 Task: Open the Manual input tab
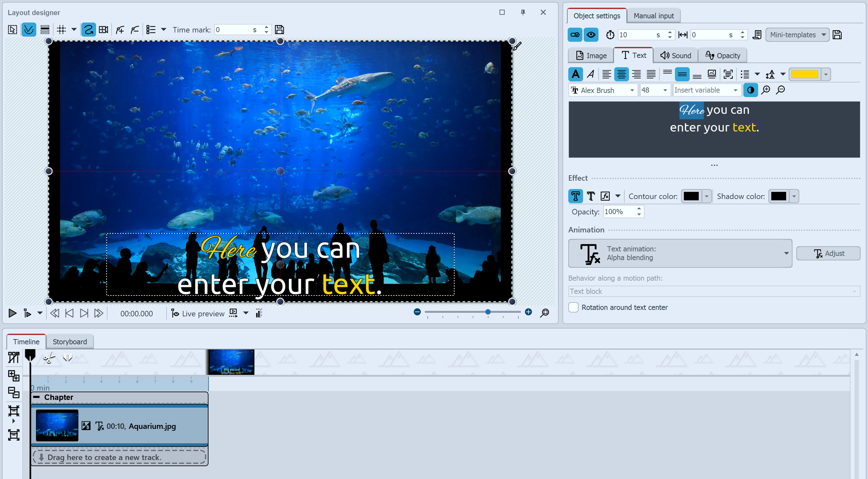[653, 15]
